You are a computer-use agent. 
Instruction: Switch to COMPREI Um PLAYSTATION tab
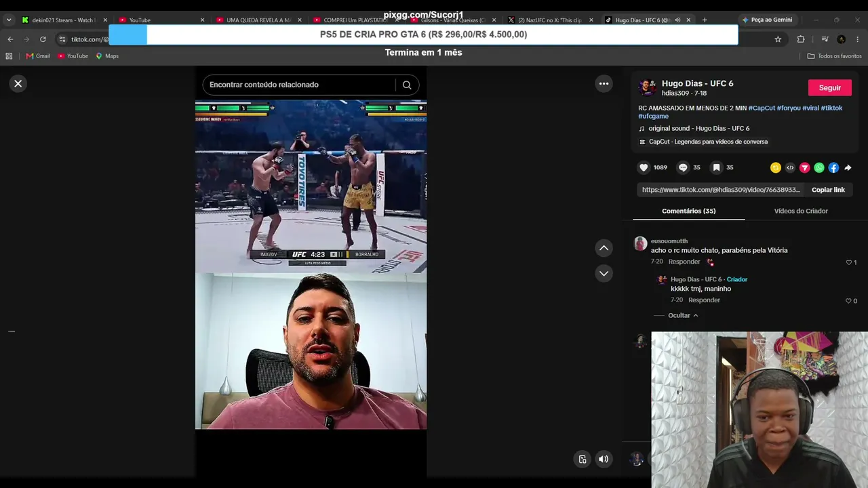pos(355,20)
